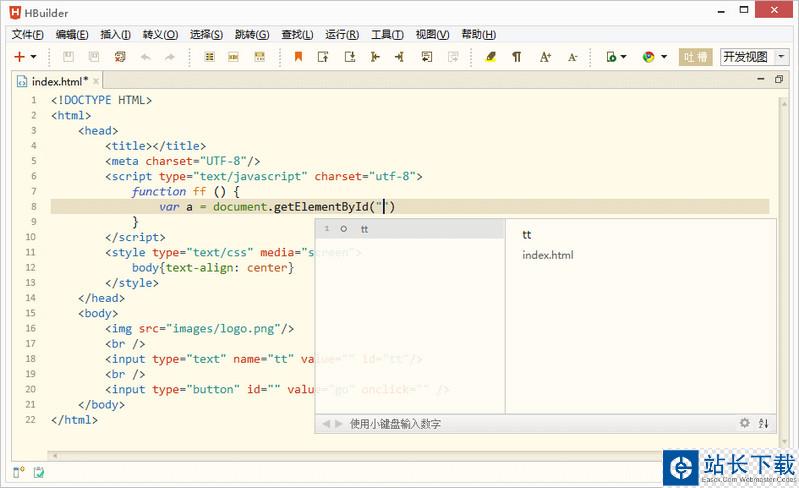The height and width of the screenshot is (488, 799).
Task: Click the Chrome browser preview icon
Action: tap(648, 57)
